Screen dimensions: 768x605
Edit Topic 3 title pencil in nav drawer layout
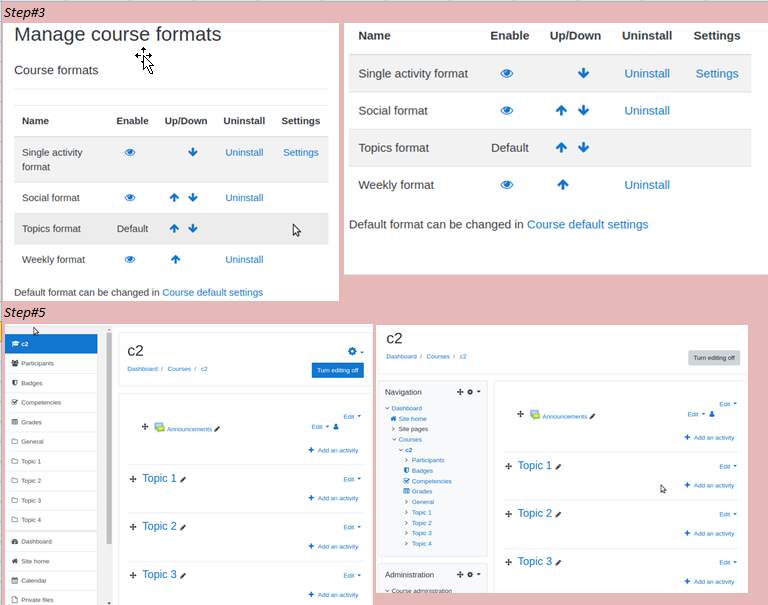point(183,576)
